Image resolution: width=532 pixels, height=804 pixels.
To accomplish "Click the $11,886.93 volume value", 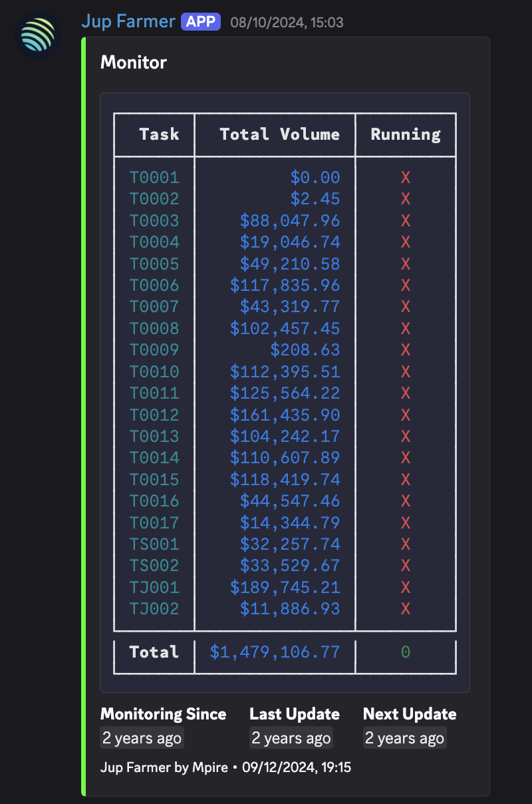I will point(290,608).
